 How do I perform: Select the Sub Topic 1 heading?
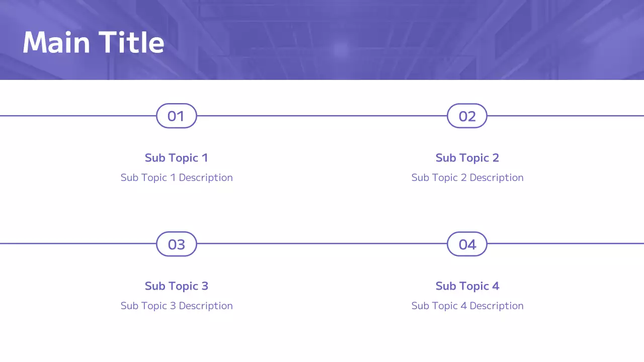176,158
